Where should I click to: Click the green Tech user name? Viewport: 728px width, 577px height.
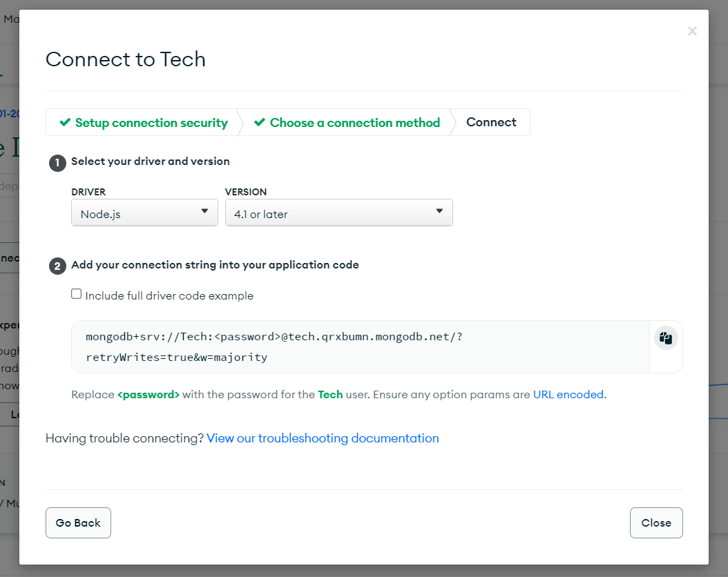coord(330,394)
